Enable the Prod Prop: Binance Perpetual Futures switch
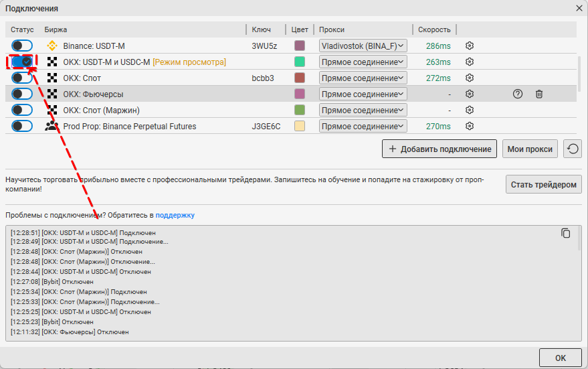Image resolution: width=588 pixels, height=369 pixels. tap(22, 126)
